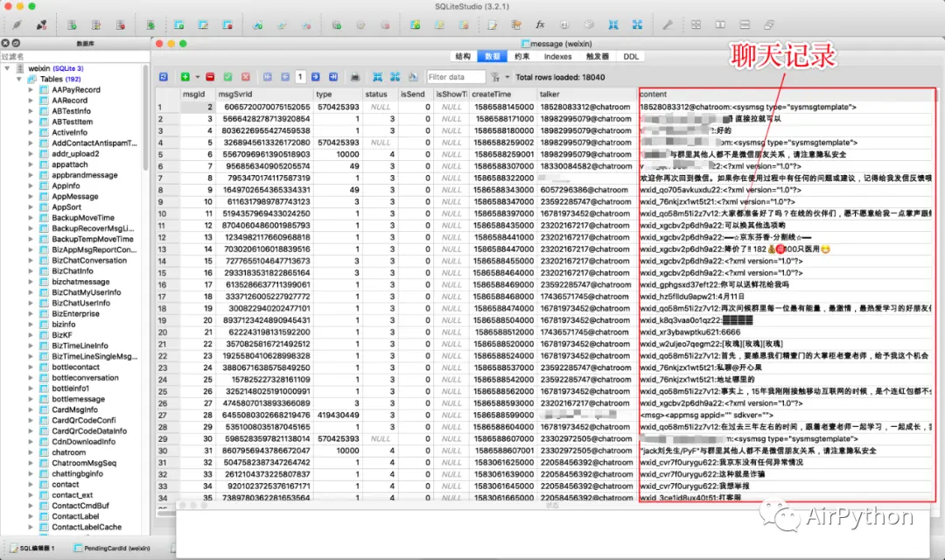
Task: Insert a new row with green plus
Action: (x=185, y=77)
